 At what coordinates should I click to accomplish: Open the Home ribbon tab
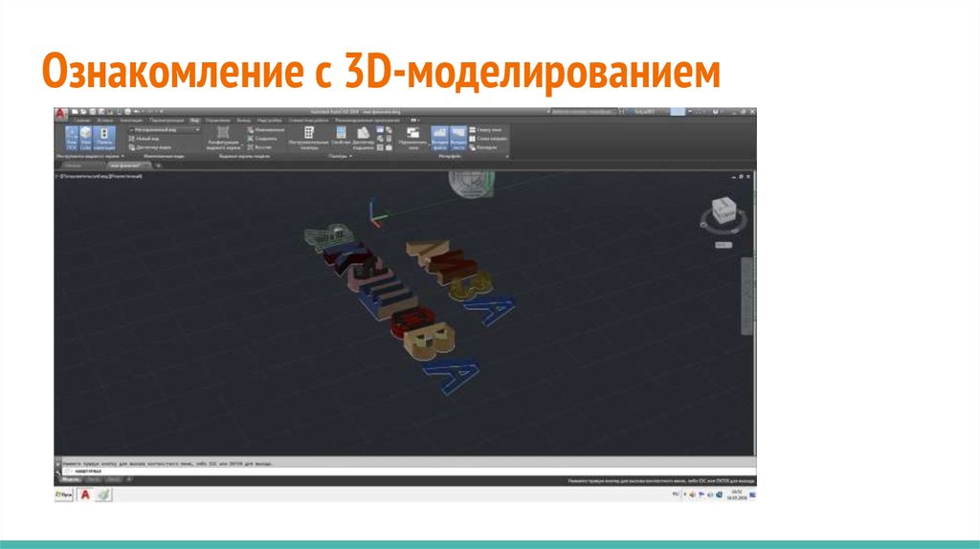click(81, 121)
